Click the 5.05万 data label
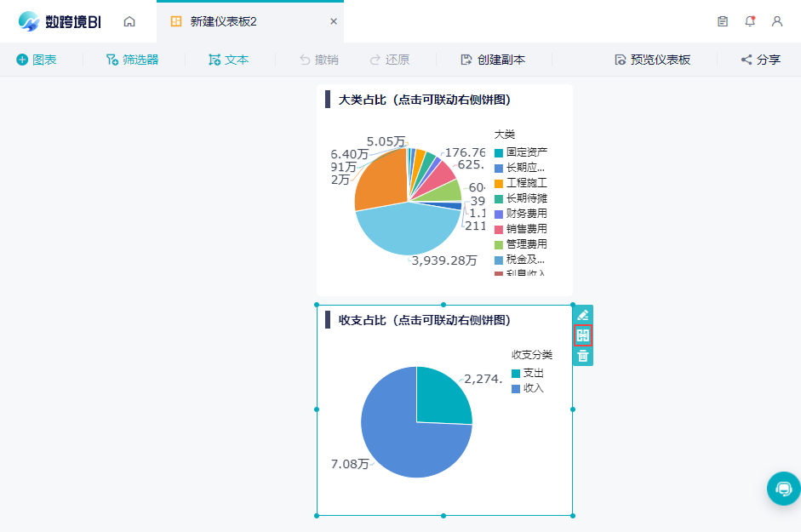The image size is (801, 532). coord(386,141)
